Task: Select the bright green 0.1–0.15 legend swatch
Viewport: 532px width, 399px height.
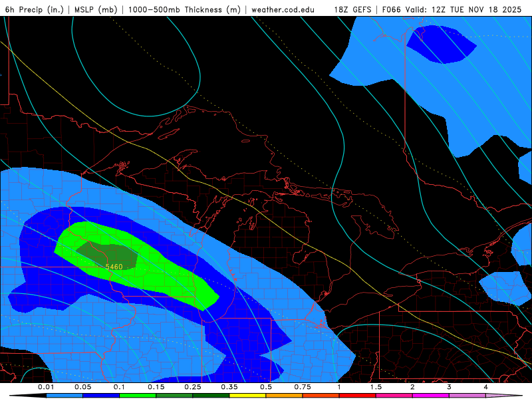Action: coord(138,396)
